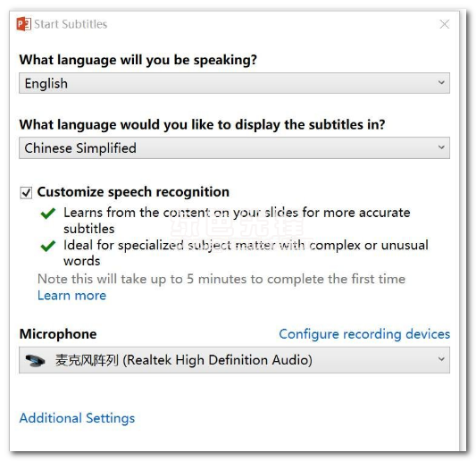Viewport: 476px width, 461px height.
Task: Click the arrow on the English combo box
Action: (x=441, y=82)
